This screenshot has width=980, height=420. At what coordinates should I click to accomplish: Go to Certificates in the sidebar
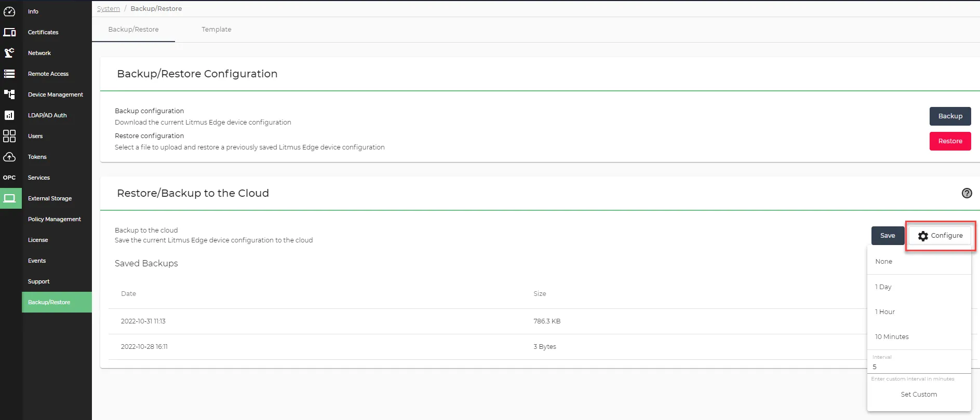coord(43,32)
